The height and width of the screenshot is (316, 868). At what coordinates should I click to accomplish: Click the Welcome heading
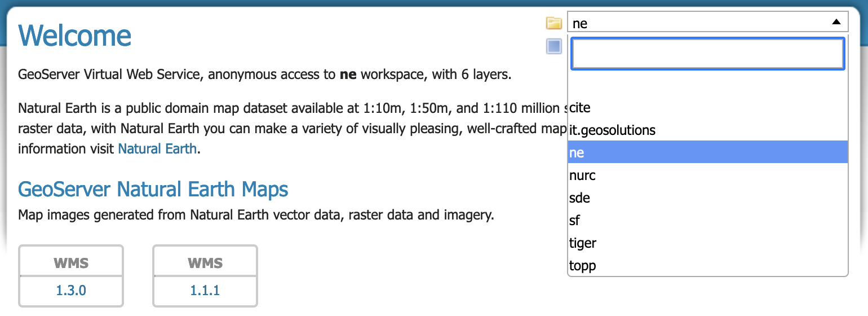[75, 36]
